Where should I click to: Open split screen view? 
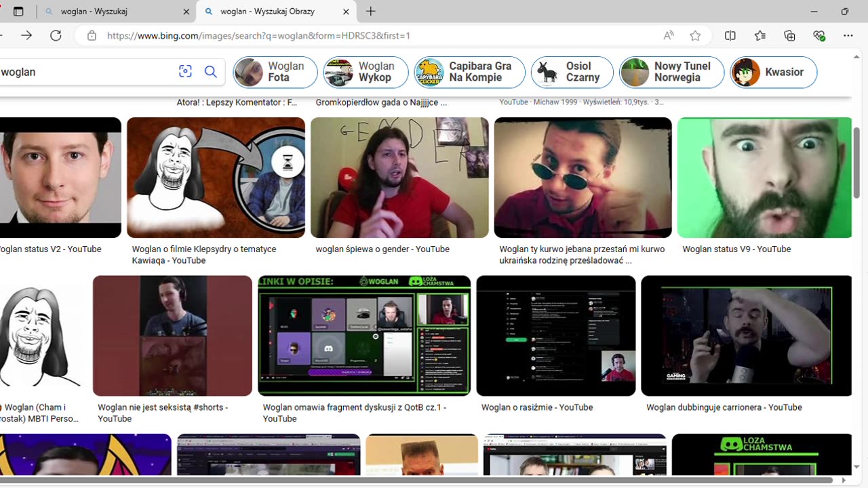pyautogui.click(x=730, y=35)
